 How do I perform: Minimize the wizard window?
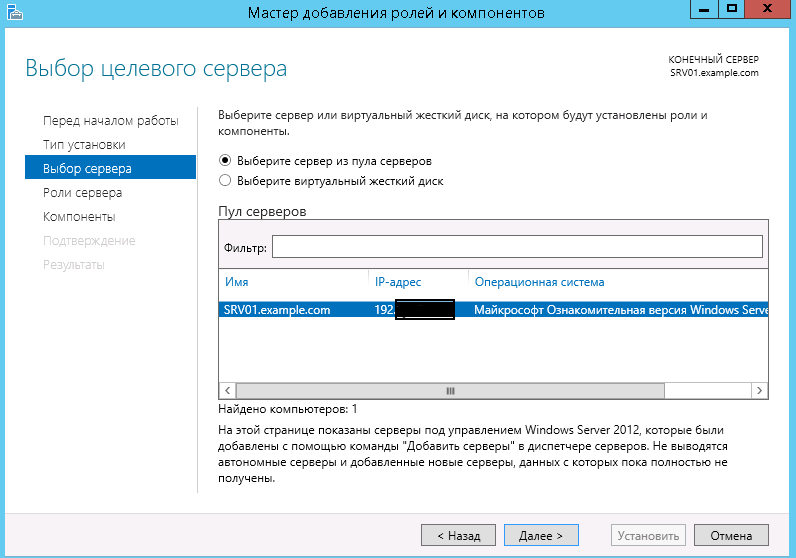click(704, 9)
